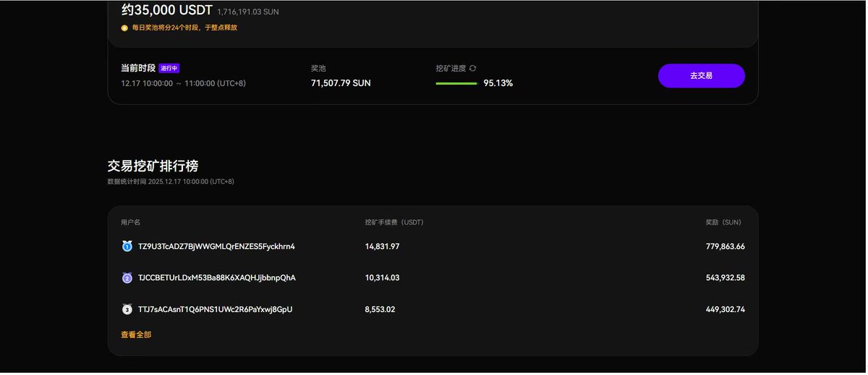
Task: Select address TTJ7sACAsnT1Q6PNS1UWc2R6PaYxwj8GpU
Action: 215,309
